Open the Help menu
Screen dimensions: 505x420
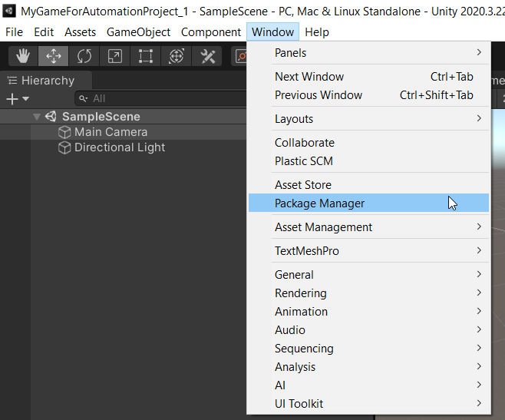click(x=317, y=32)
